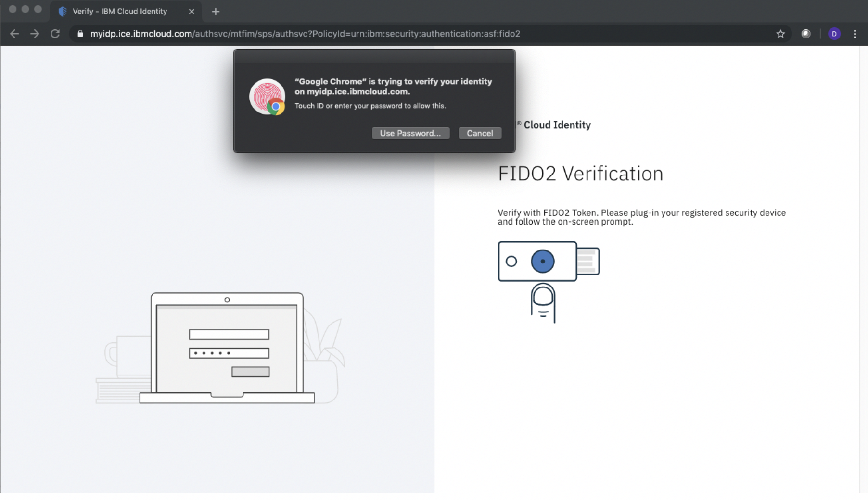Click the Use Password... button
868x500 pixels.
coord(410,133)
